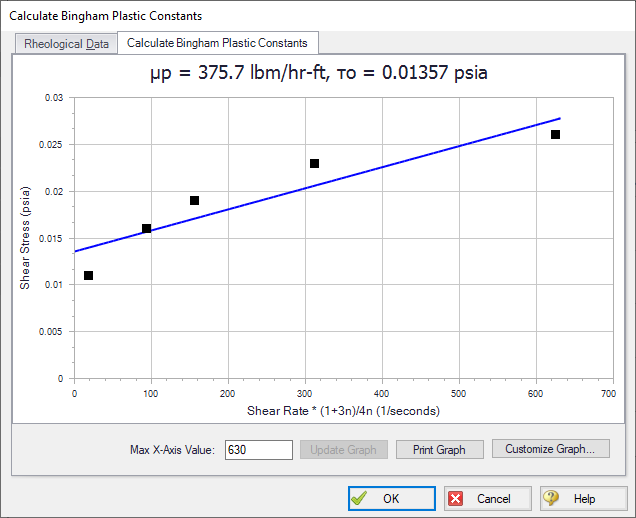The width and height of the screenshot is (636, 518).
Task: Click the question mark Help icon
Action: click(x=552, y=498)
